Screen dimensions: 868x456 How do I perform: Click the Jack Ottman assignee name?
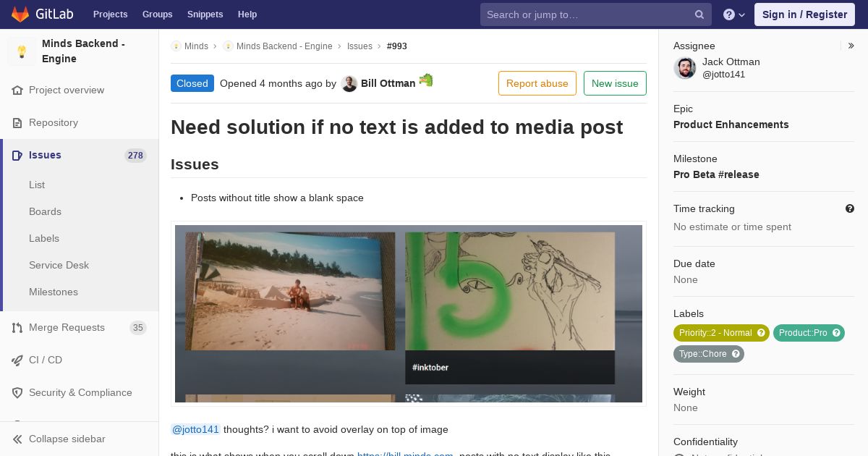click(731, 62)
